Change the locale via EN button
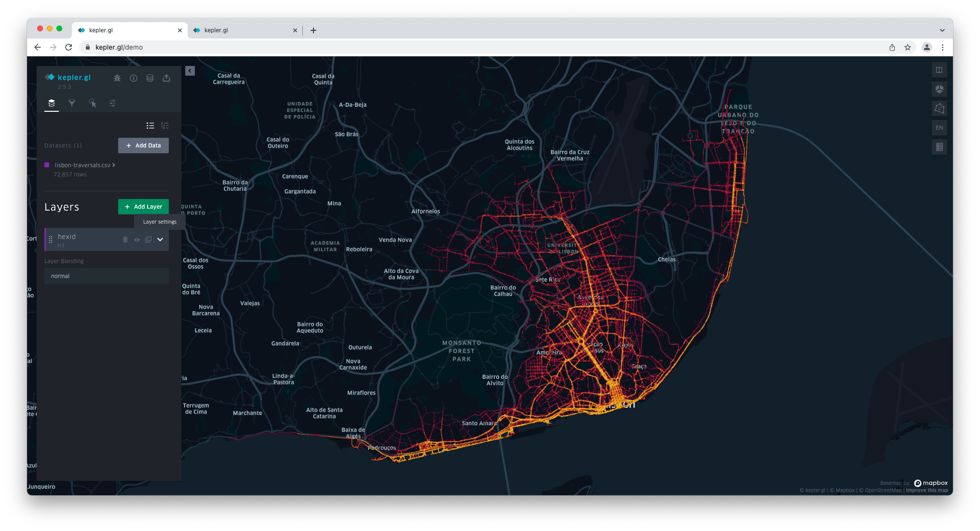Image resolution: width=980 pixels, height=531 pixels. pyautogui.click(x=939, y=128)
